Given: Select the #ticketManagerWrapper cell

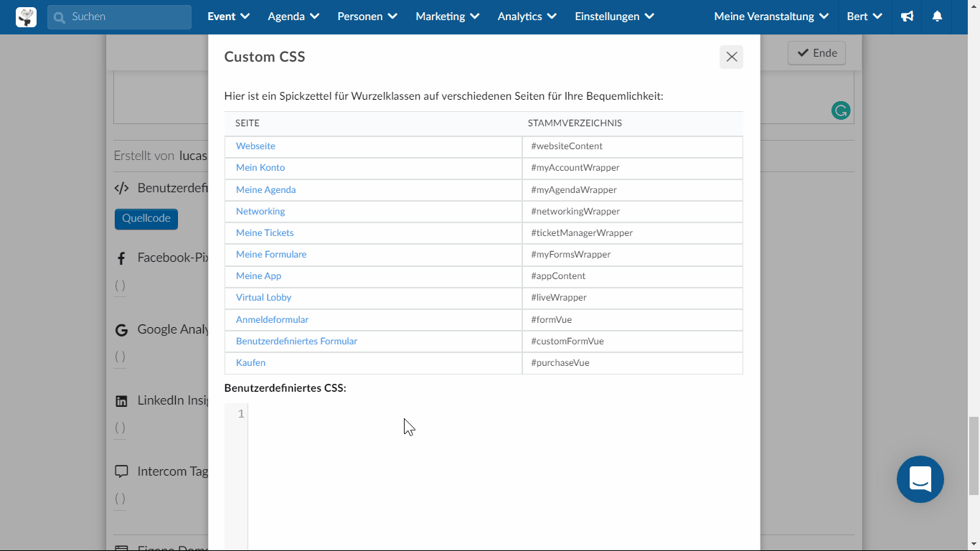Looking at the screenshot, I should pos(632,233).
